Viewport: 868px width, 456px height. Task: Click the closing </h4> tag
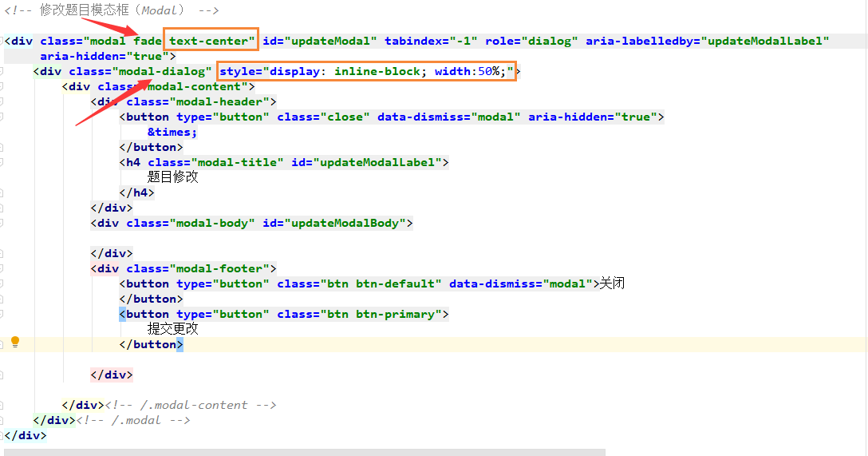136,192
